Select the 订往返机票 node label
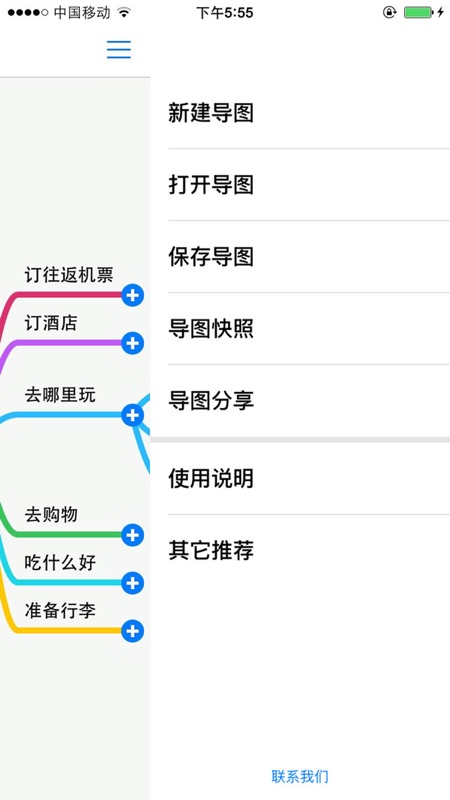Screen dimensions: 450x800 click(69, 275)
